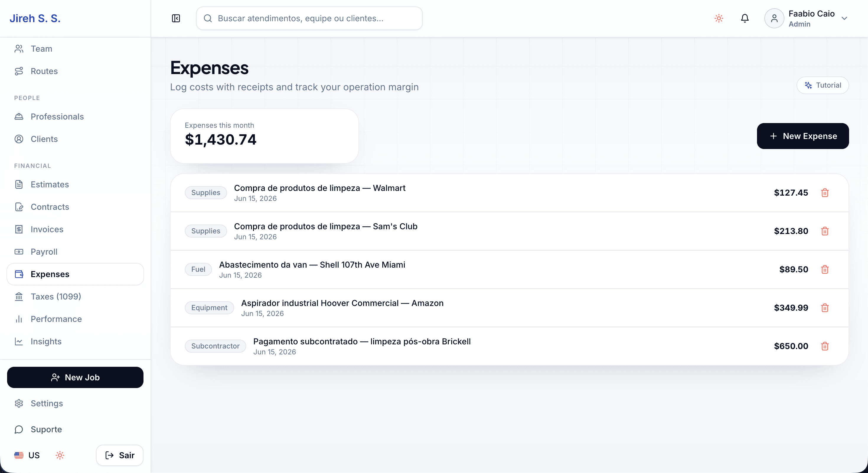
Task: Click the user avatar icon
Action: [x=774, y=18]
